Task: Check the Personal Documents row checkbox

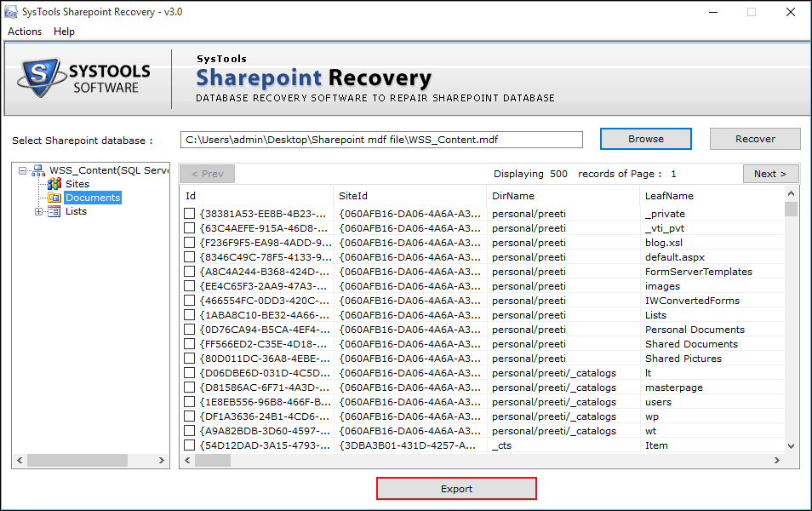Action: point(190,330)
